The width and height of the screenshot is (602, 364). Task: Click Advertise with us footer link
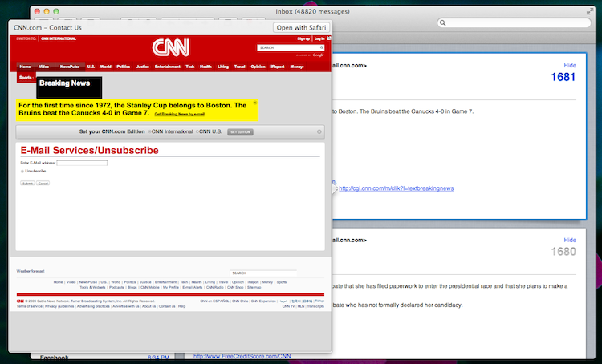click(125, 306)
